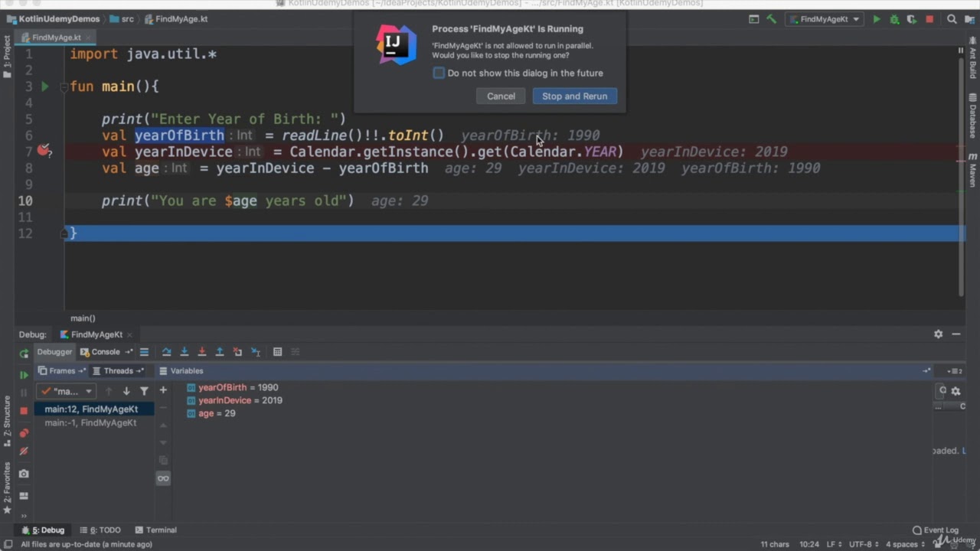Viewport: 980px width, 551px height.
Task: Click the frames filter funnel icon
Action: (144, 391)
